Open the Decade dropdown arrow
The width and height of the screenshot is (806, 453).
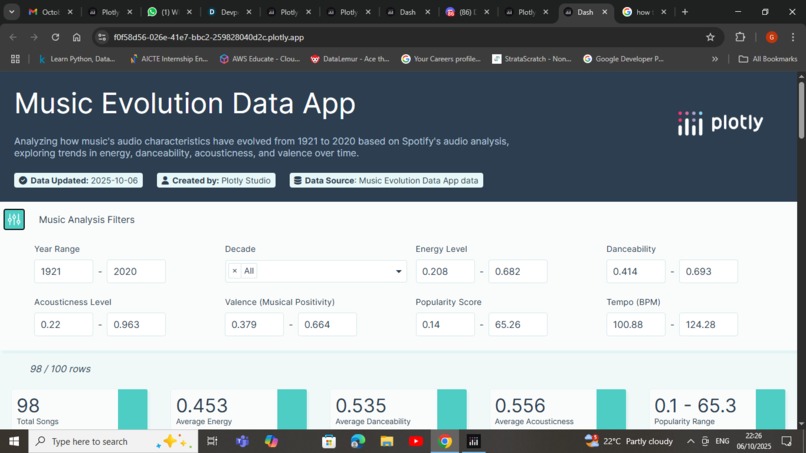398,271
